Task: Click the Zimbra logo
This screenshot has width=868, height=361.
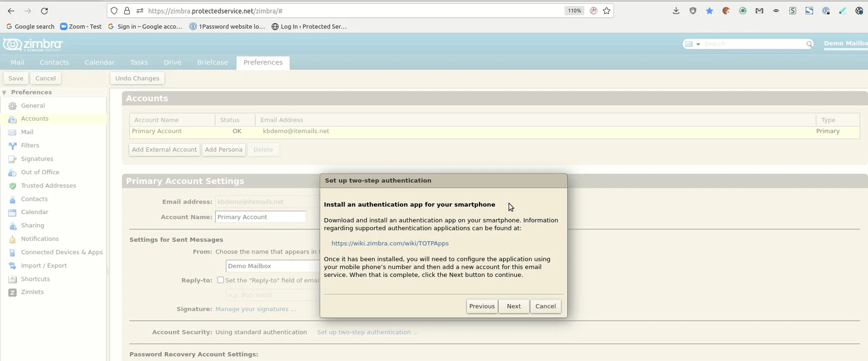Action: click(33, 45)
